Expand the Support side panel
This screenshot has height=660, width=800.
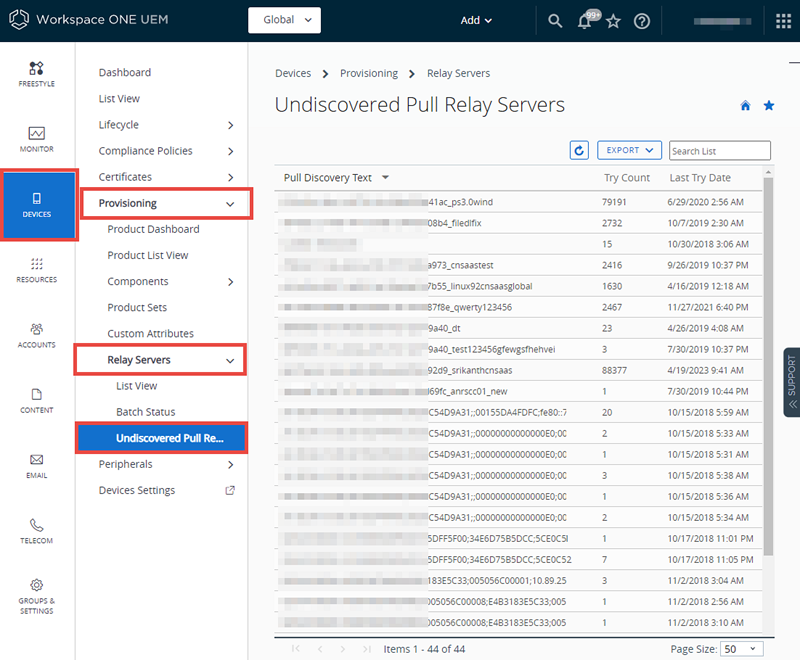coord(791,382)
